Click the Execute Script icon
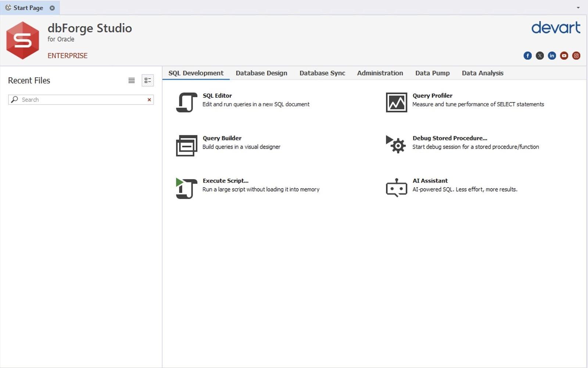This screenshot has height=368, width=588. (x=187, y=188)
